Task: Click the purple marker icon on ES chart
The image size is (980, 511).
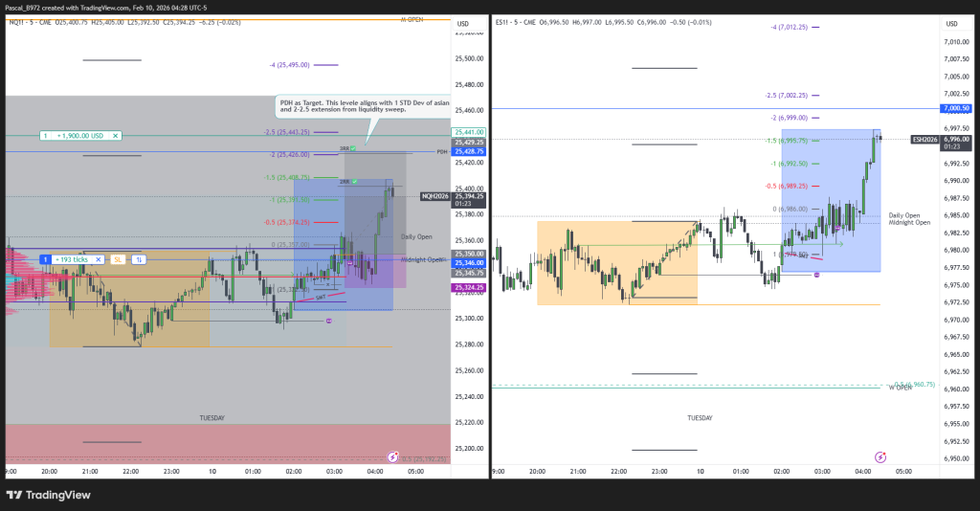Action: pos(816,275)
